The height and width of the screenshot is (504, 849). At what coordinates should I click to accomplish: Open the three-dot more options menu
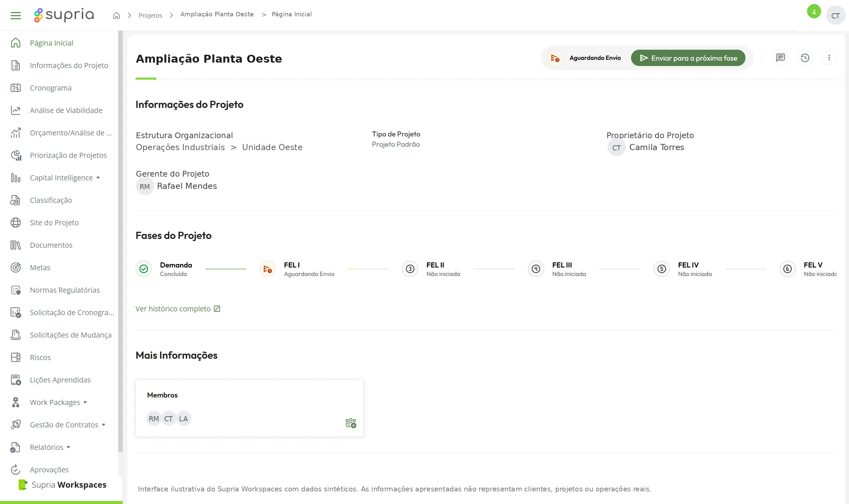pos(829,58)
